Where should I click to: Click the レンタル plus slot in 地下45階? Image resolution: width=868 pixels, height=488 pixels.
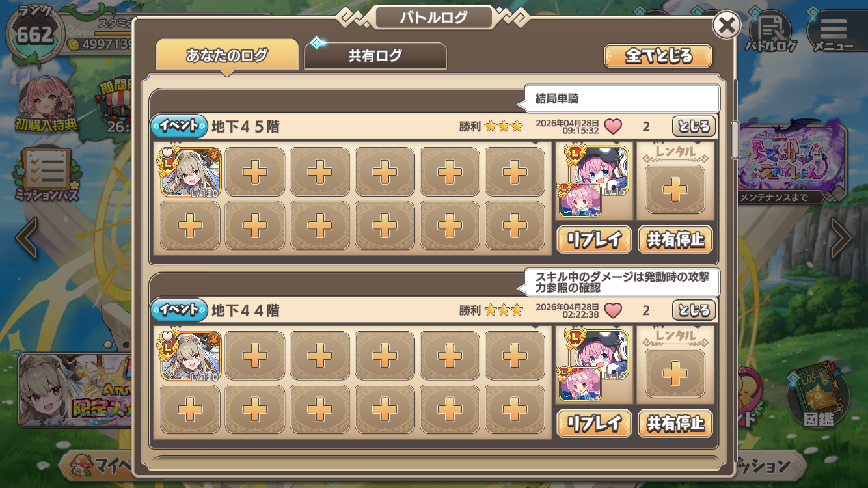tap(675, 189)
